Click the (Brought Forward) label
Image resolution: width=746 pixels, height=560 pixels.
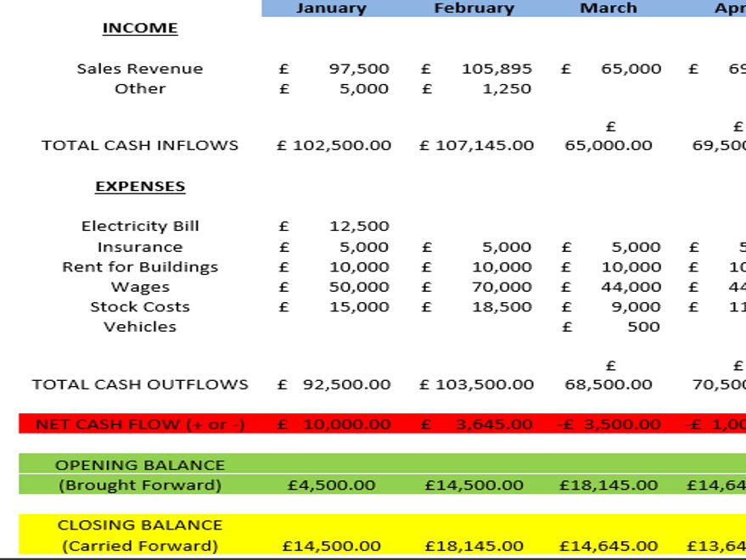pos(140,485)
